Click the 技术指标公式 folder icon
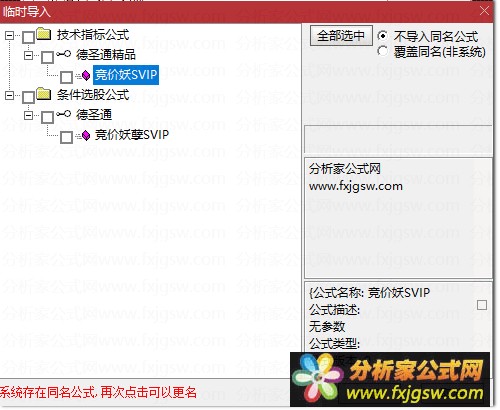The height and width of the screenshot is (410, 500). [x=44, y=34]
